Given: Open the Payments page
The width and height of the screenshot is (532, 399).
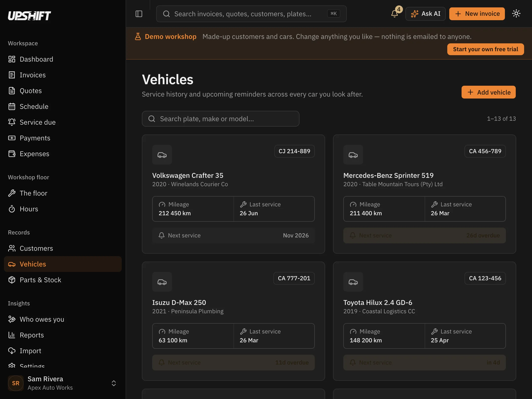Looking at the screenshot, I should pos(63,138).
